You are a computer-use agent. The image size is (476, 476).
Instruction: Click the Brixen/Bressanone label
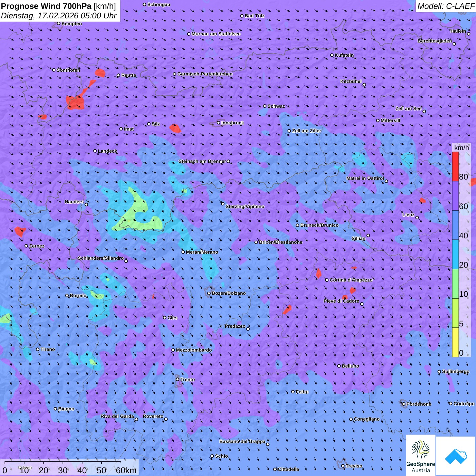click(280, 242)
